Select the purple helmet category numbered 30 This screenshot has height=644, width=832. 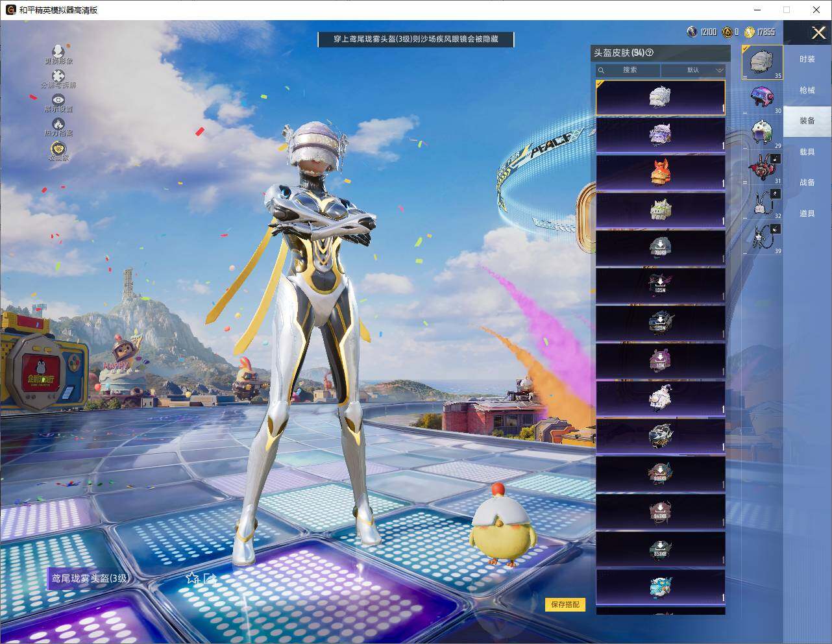click(763, 98)
